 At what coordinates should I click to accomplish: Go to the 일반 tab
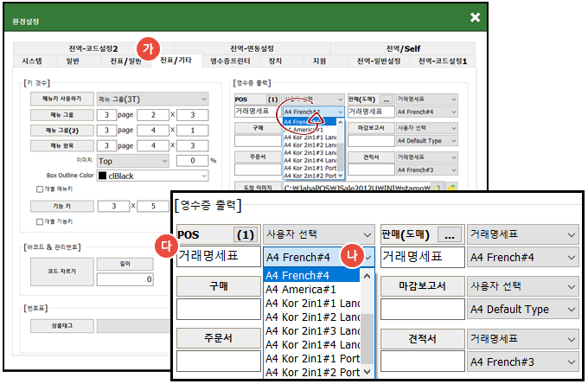[73, 61]
